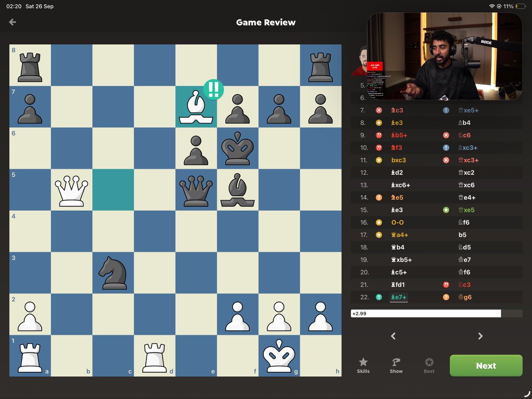Viewport: 532px width, 399px height.
Task: Jump to move 12 Bd2
Action: (x=396, y=172)
